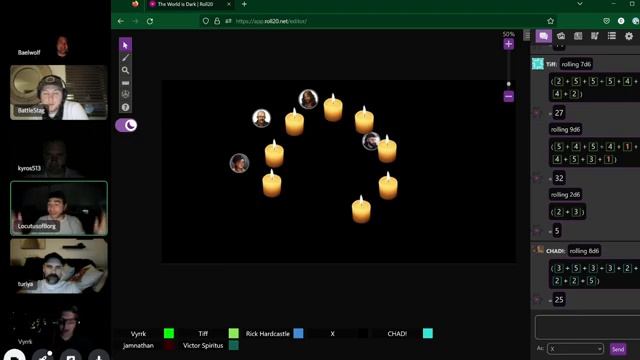640x360 pixels.
Task: Select BattleStag's video feed
Action: 59,92
